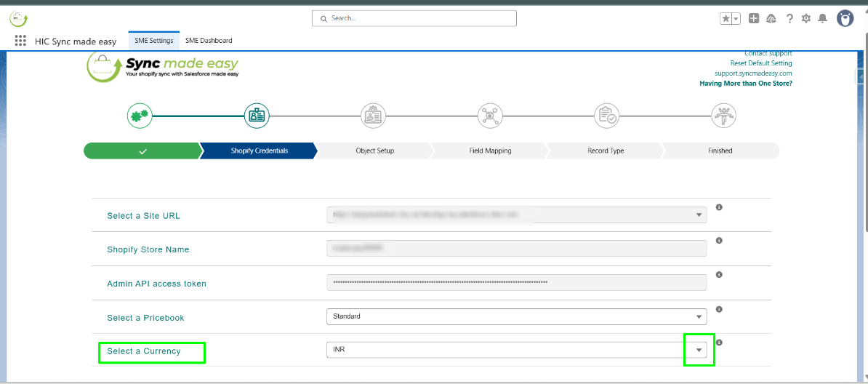Select the Shopify Credentials stage

point(259,151)
